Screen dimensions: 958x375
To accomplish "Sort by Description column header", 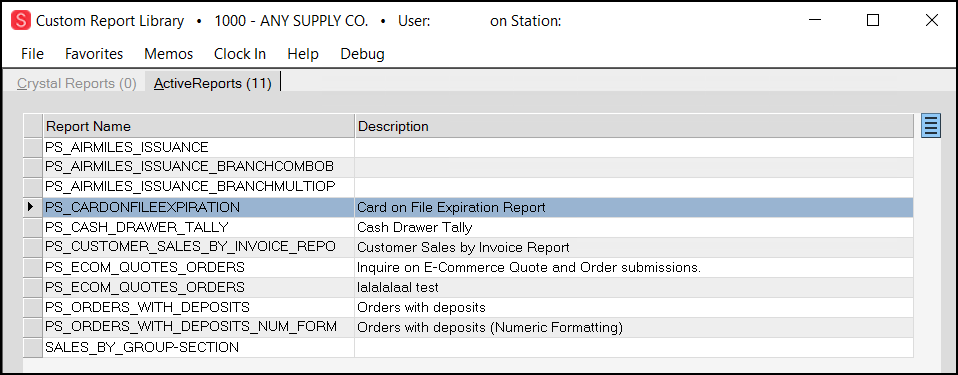I will [634, 126].
